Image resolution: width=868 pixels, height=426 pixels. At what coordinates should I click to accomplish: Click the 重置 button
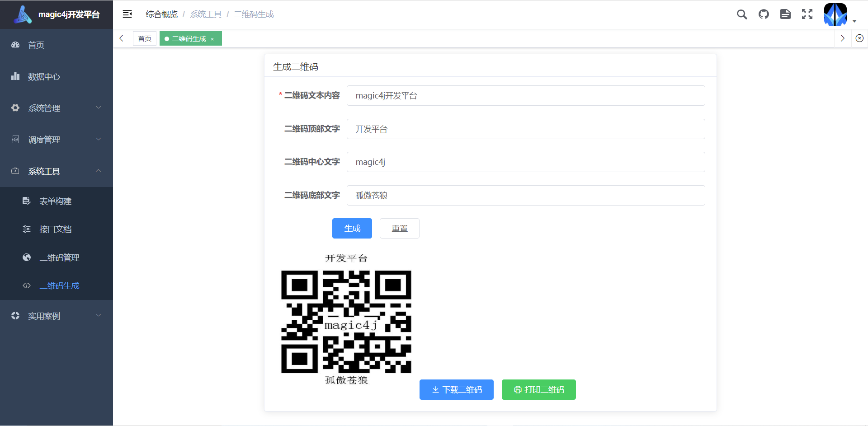[400, 229]
